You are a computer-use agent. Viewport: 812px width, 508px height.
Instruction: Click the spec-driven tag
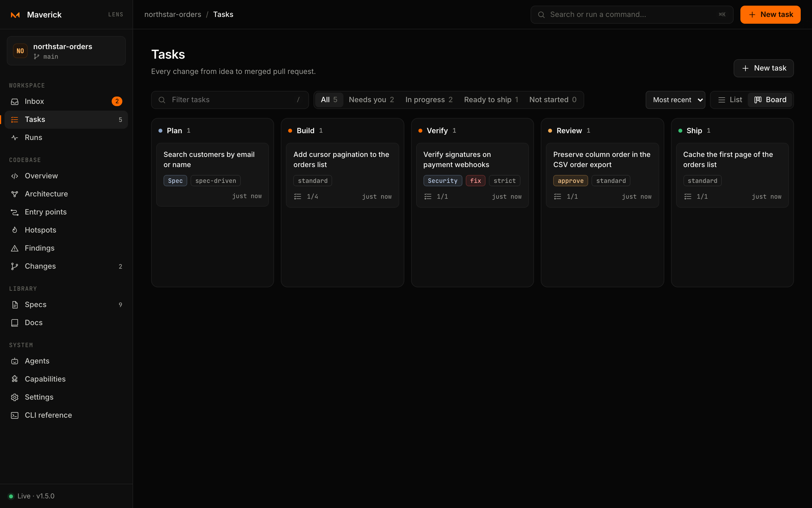tap(216, 181)
